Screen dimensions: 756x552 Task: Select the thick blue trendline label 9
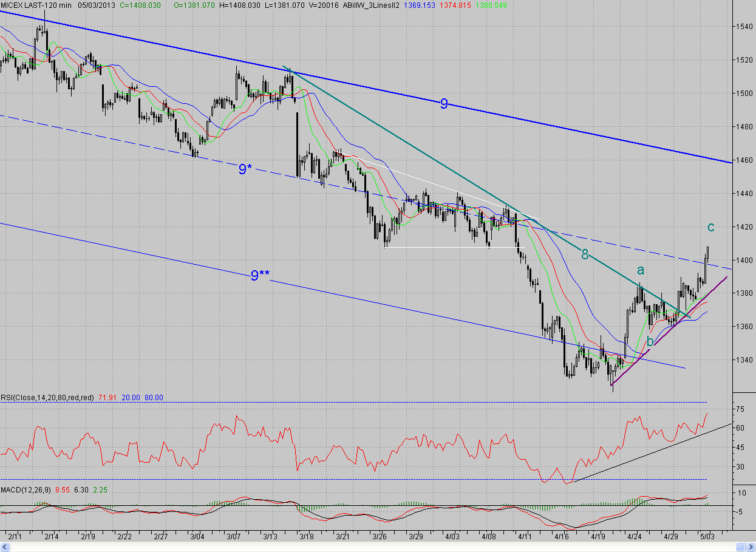444,104
